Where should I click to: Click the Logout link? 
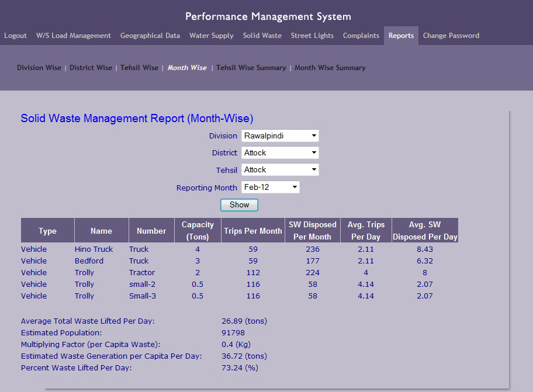click(15, 36)
